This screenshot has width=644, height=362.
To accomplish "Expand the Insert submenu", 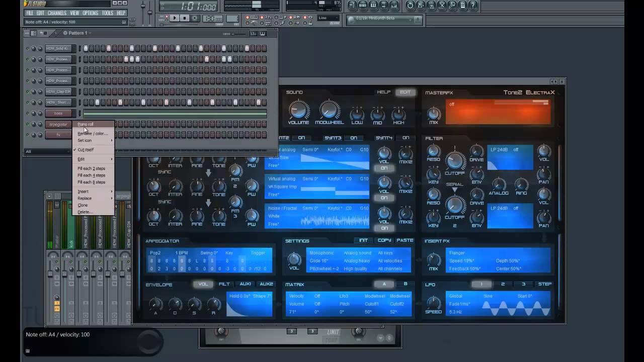I will click(94, 191).
